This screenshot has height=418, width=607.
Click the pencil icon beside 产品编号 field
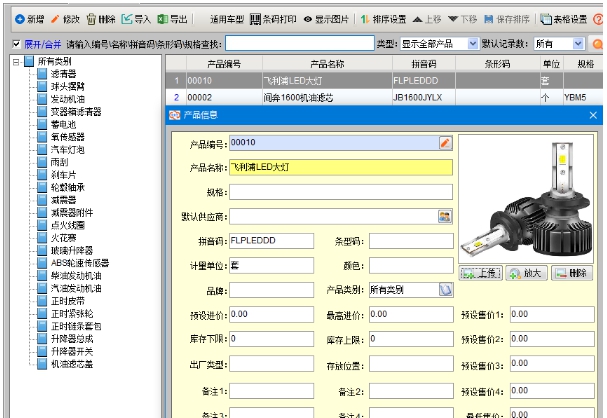(x=445, y=143)
